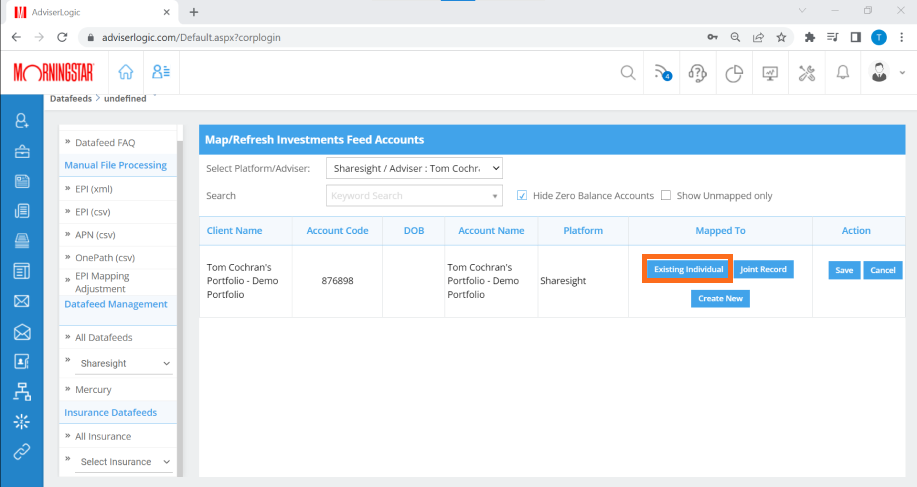Open the Select Platform/Adviser dropdown
Viewport: 917px width, 487px height.
[x=414, y=168]
